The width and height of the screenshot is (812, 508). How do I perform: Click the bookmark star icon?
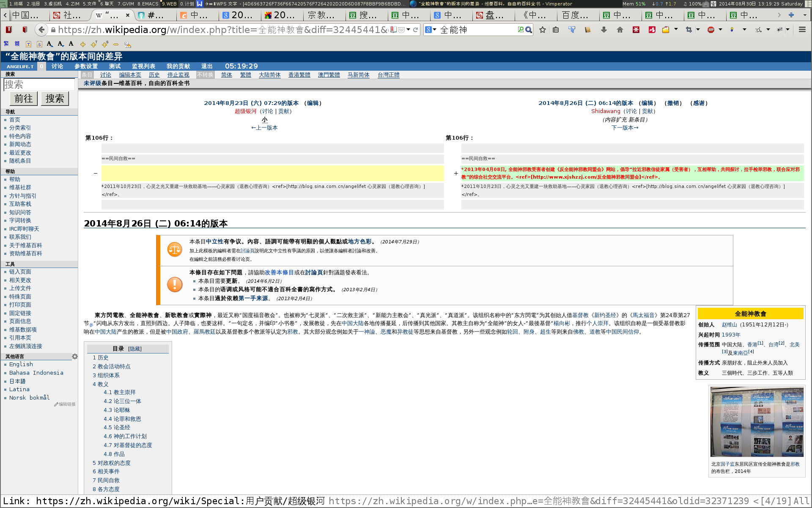[543, 30]
